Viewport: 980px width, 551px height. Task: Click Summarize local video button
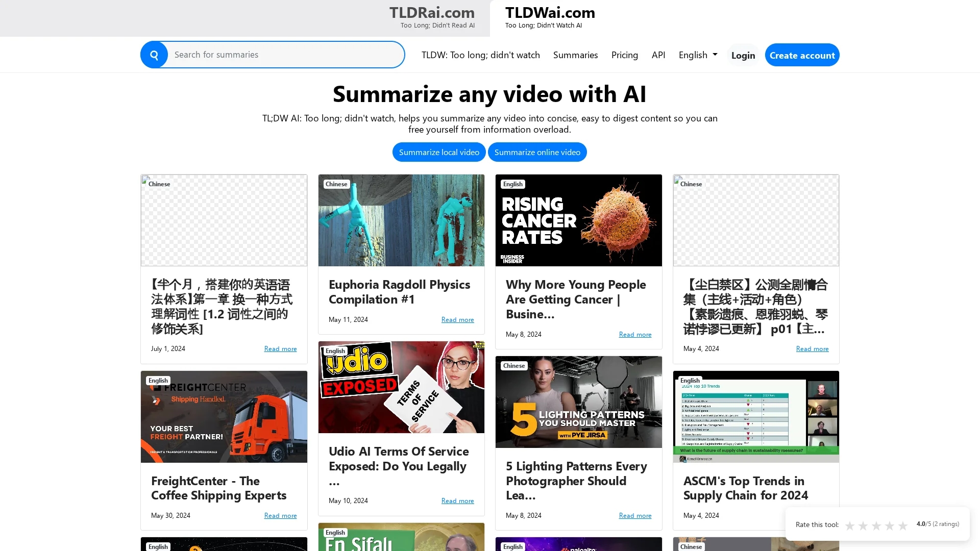pos(439,152)
